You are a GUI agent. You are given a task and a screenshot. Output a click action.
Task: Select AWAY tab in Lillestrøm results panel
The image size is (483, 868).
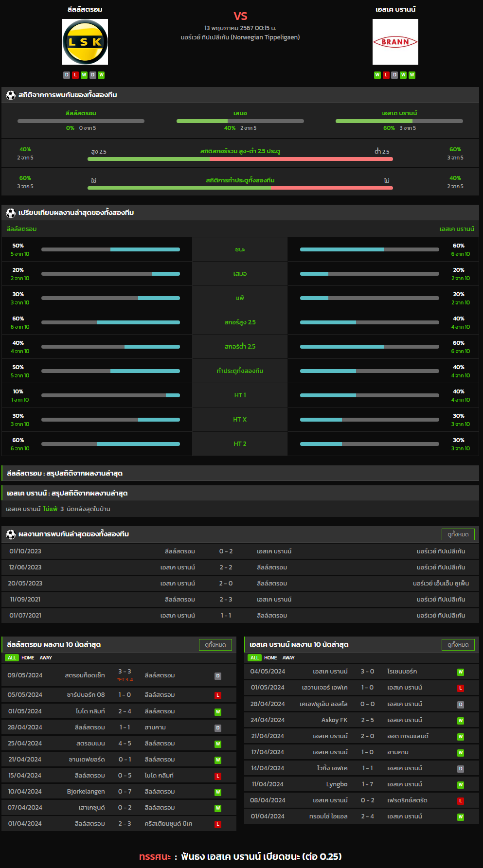pos(46,658)
